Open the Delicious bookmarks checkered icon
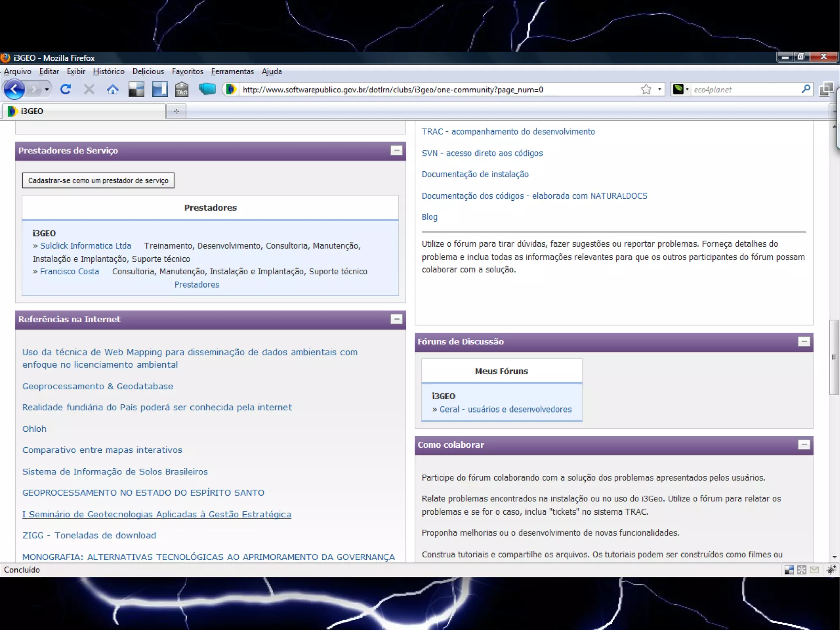The image size is (840, 630). (136, 89)
